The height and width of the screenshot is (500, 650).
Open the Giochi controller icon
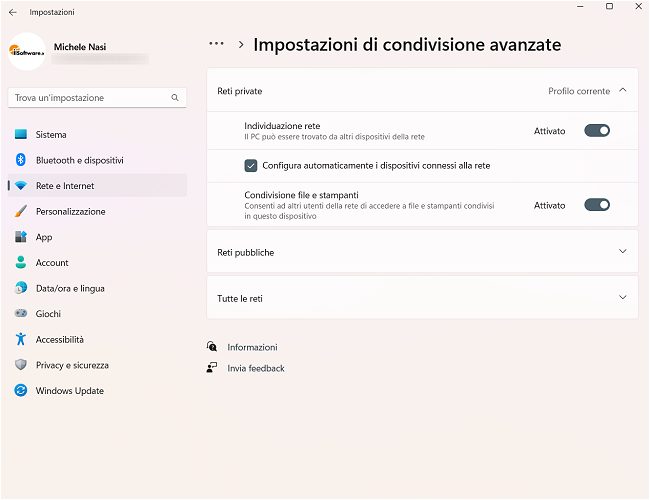click(21, 314)
